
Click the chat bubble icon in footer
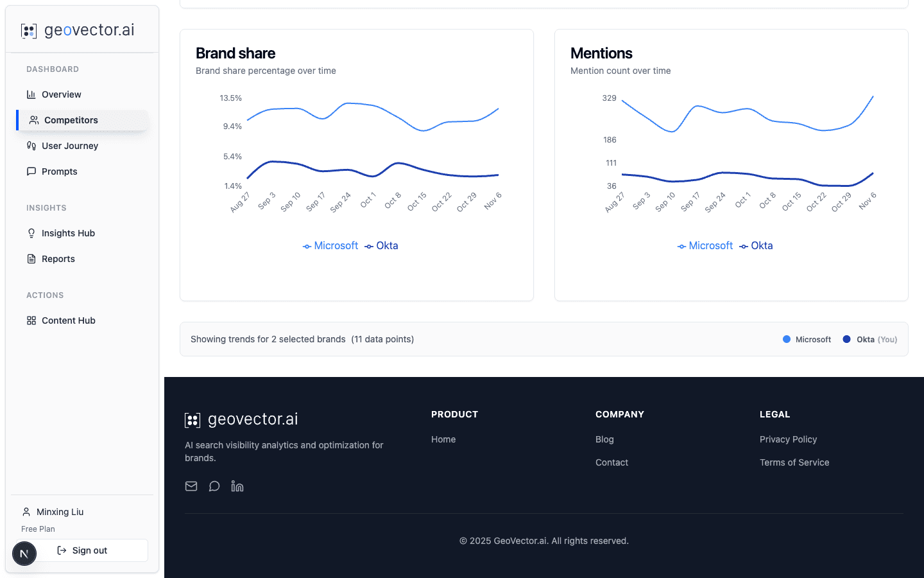[x=214, y=486]
